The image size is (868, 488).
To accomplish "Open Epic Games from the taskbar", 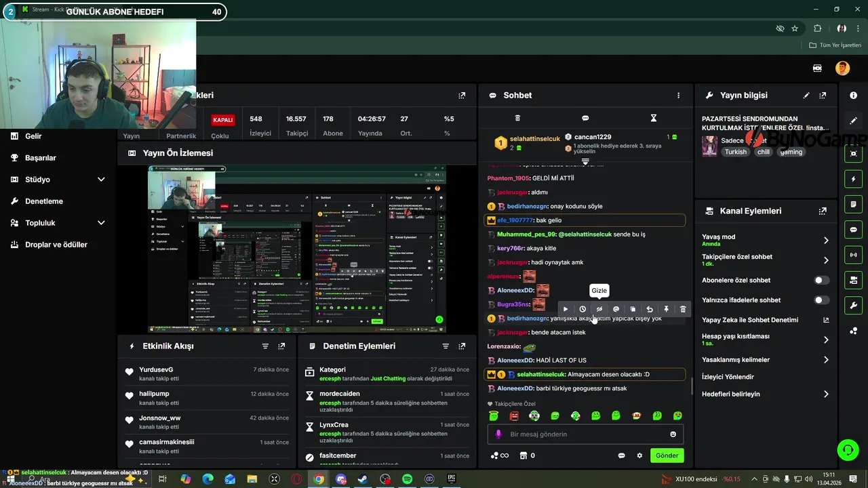I will tap(452, 479).
